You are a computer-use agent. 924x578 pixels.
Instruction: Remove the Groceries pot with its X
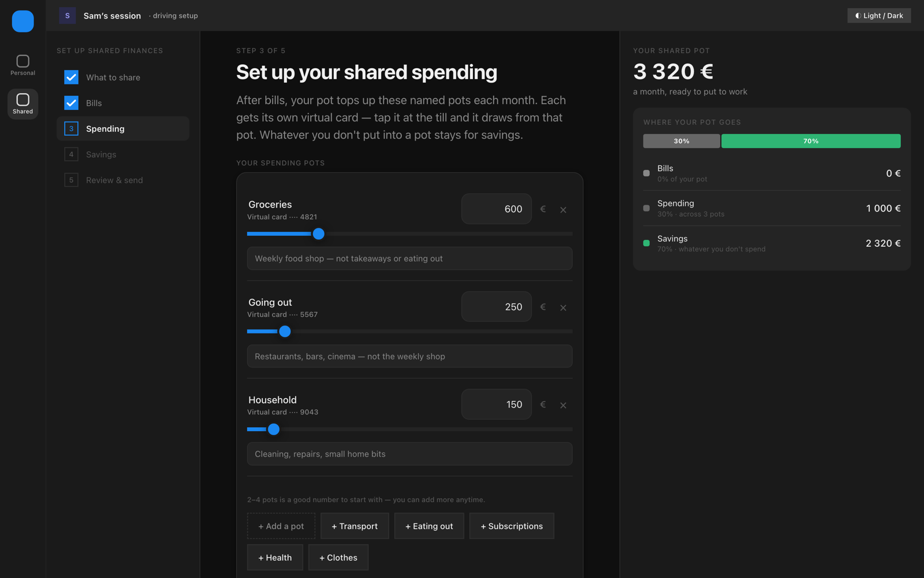(563, 210)
